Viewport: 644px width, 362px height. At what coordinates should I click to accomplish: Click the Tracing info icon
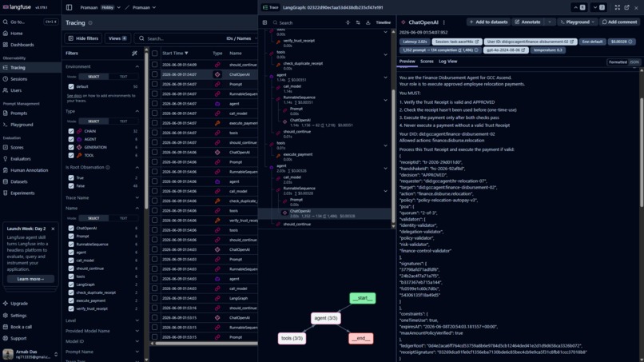(90, 23)
